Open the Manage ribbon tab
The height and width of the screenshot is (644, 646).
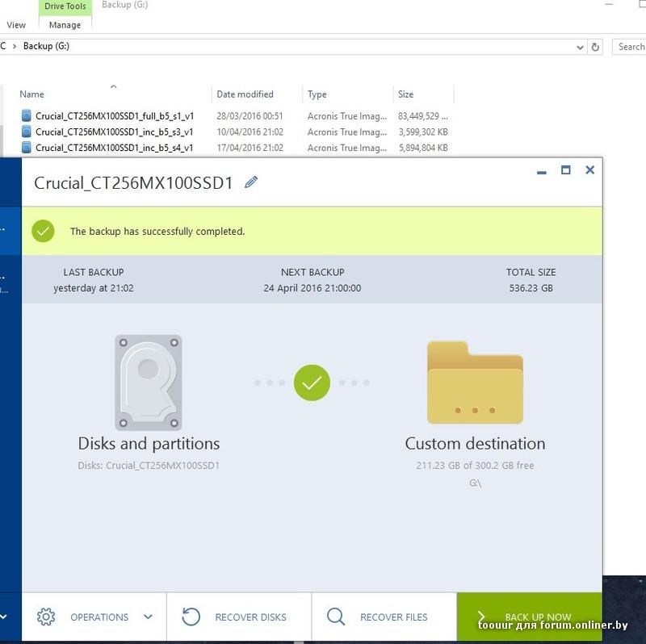(x=65, y=25)
